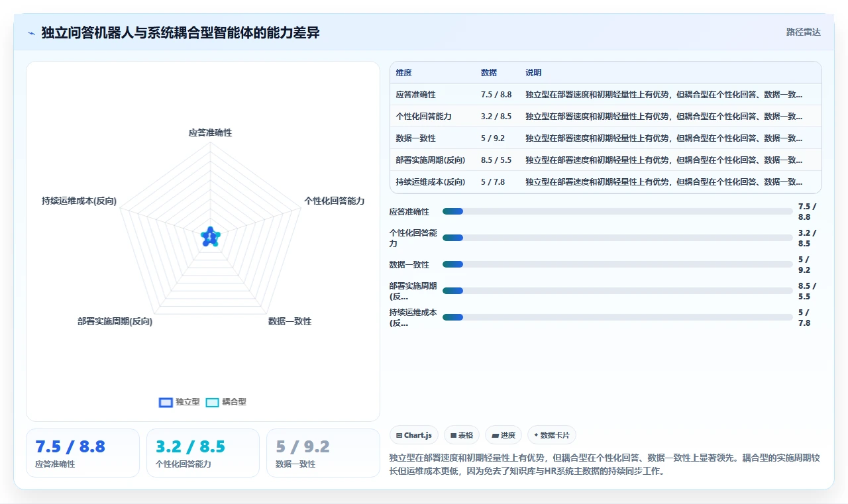This screenshot has width=848, height=504.
Task: Click the 5 / 7.8 table value
Action: [x=492, y=182]
